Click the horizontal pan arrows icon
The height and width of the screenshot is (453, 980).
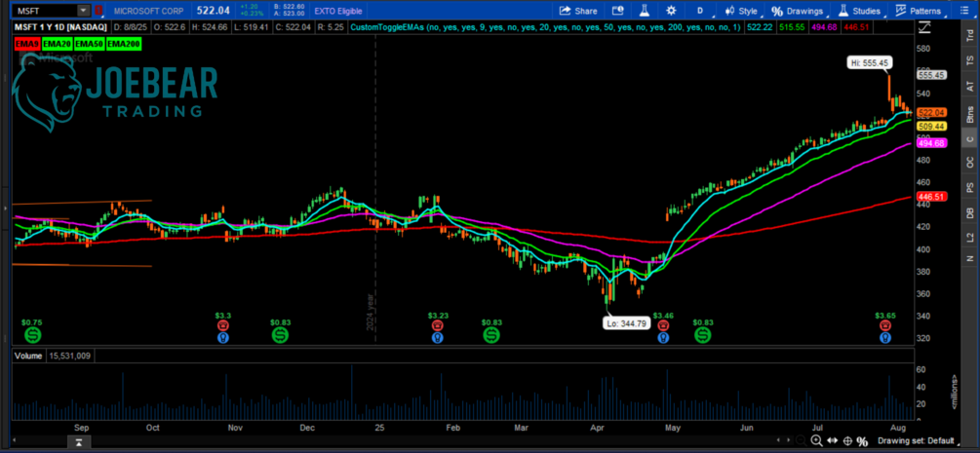[833, 441]
